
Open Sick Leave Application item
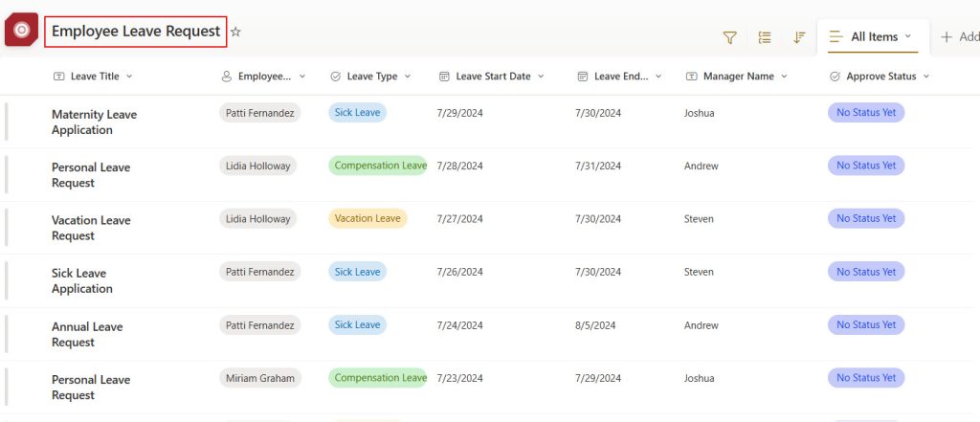[82, 280]
